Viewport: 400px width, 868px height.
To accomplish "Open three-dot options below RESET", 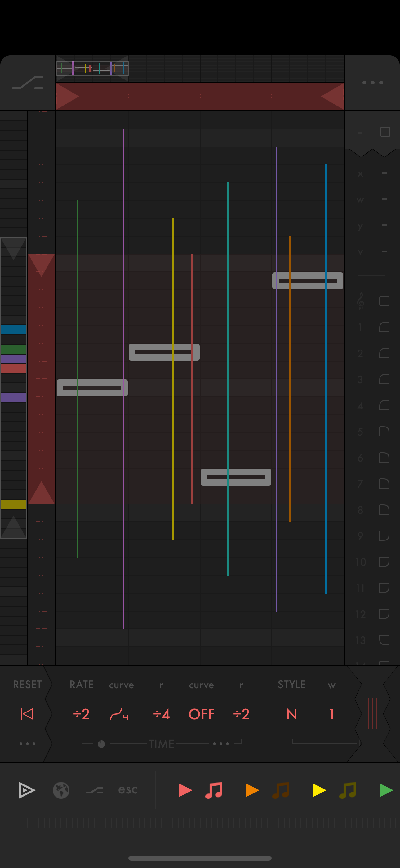I will (27, 743).
